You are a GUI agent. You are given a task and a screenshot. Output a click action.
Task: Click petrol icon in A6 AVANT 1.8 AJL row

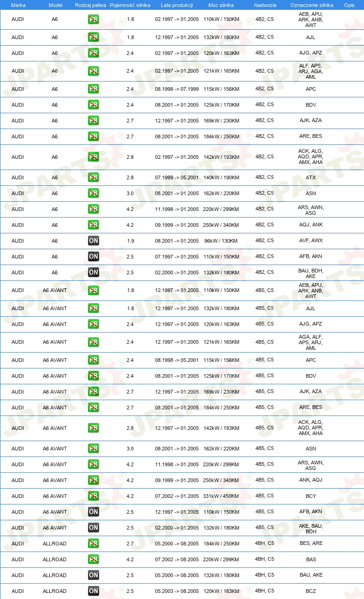(94, 308)
